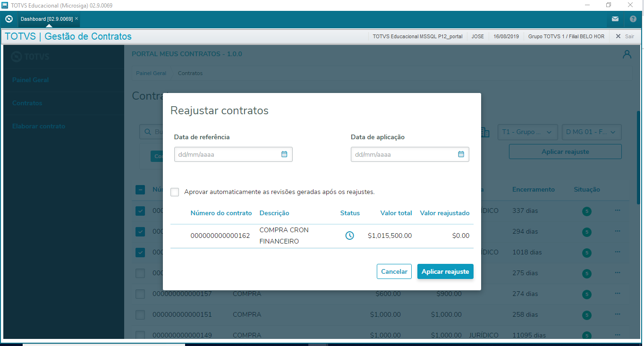Click the TOTVS round logo beside Dashboard tab
The height and width of the screenshot is (346, 644).
pos(8,19)
